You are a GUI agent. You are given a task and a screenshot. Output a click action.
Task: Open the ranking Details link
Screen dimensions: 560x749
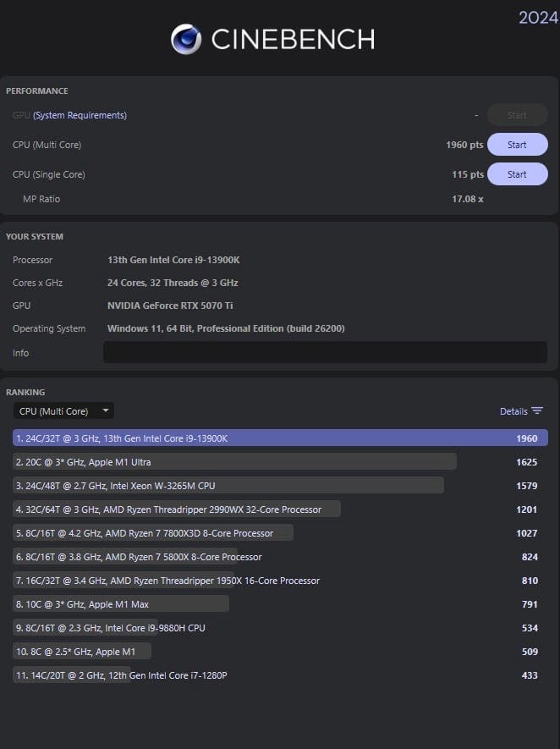[x=513, y=411]
